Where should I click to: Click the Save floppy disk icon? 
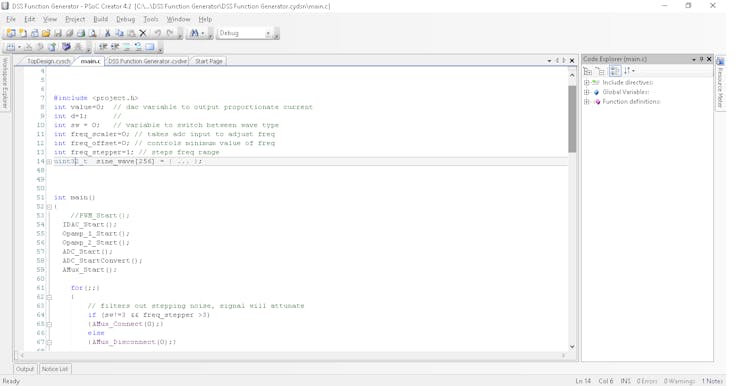[x=58, y=33]
